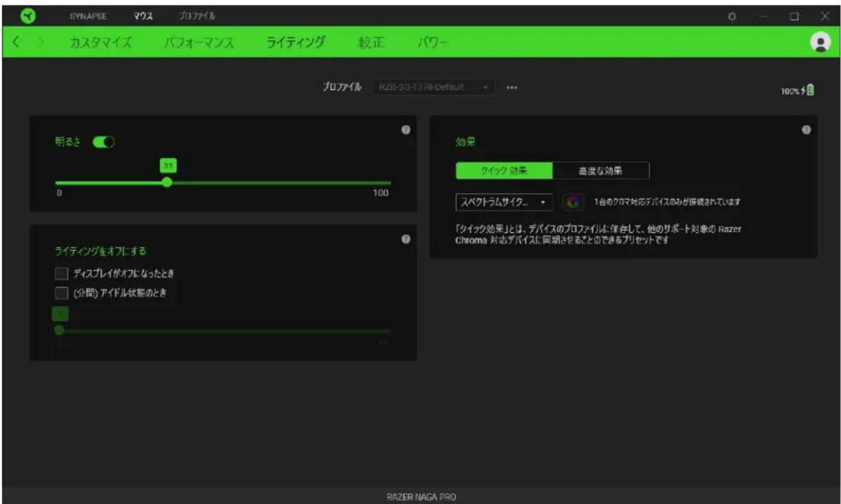
Task: Click the ライティングをオフにする heading
Action: pyautogui.click(x=101, y=251)
